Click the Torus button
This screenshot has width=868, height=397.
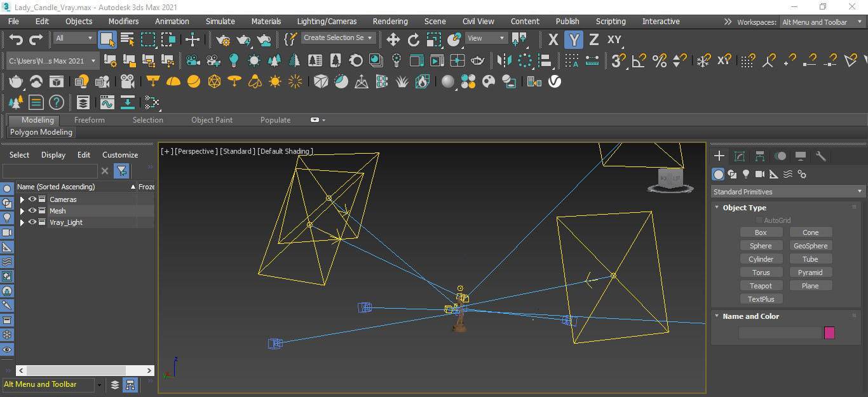click(x=761, y=273)
